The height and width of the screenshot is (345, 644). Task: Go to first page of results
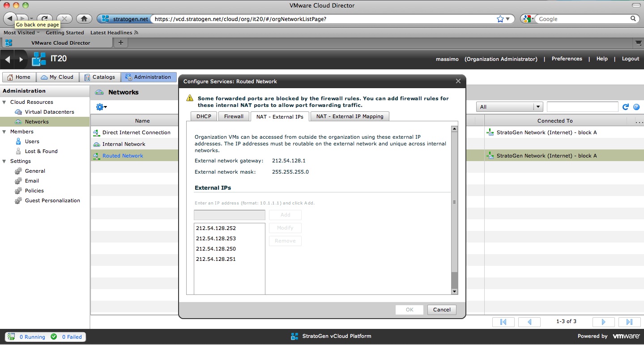tap(503, 322)
